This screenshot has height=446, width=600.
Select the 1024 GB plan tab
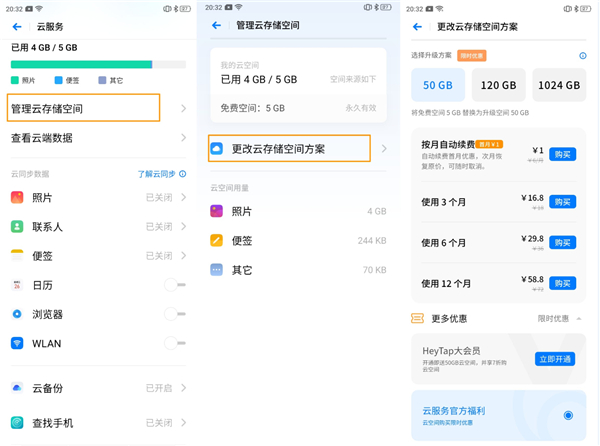coord(559,85)
